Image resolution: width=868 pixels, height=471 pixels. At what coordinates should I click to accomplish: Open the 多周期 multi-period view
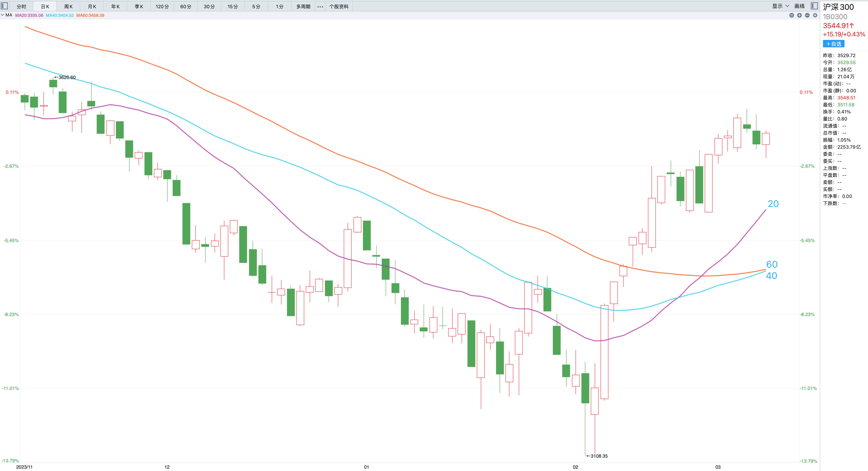(303, 6)
